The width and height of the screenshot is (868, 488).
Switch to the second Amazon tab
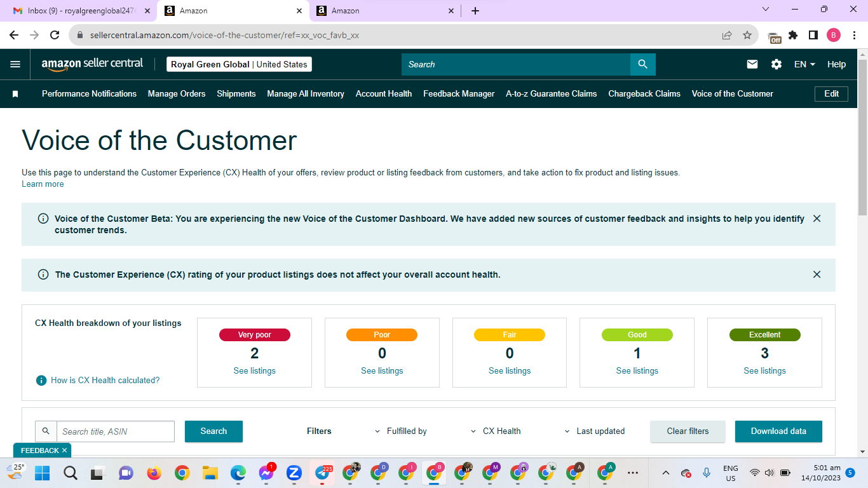386,11
